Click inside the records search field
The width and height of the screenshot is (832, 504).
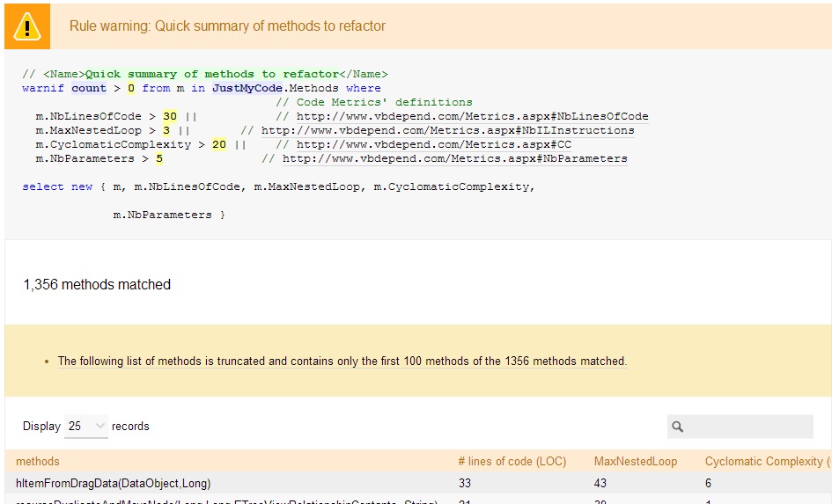(x=748, y=427)
